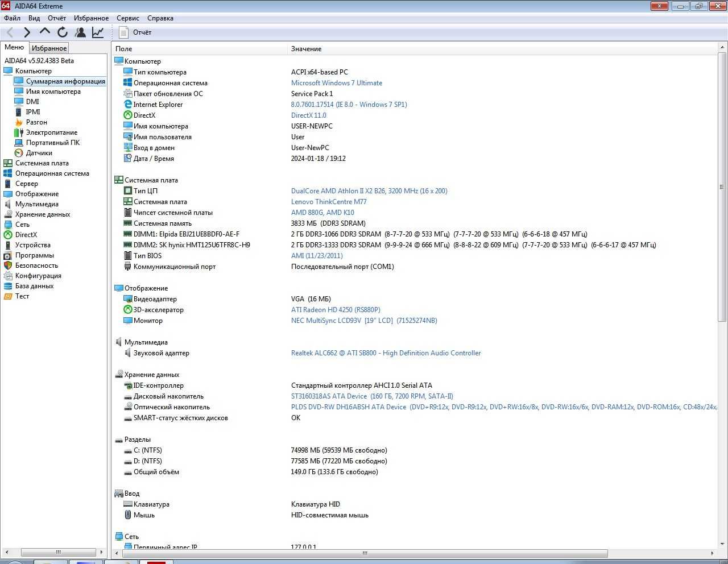Select Безопасность in the sidebar
This screenshot has width=728, height=564.
coord(36,266)
